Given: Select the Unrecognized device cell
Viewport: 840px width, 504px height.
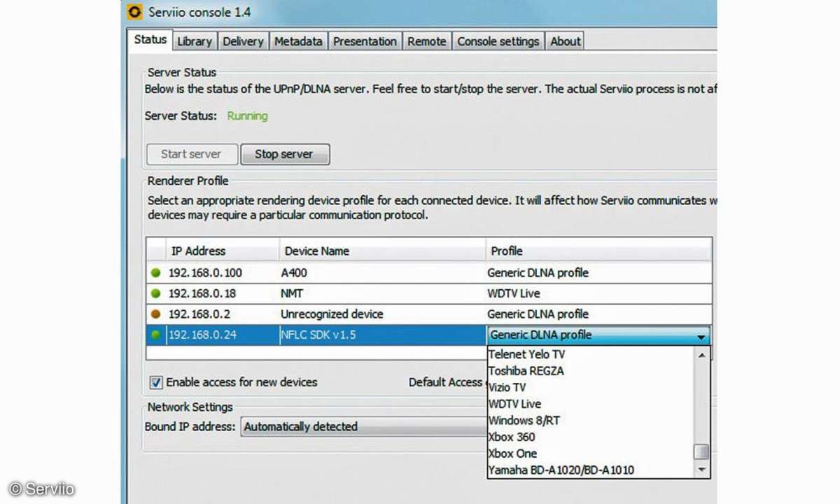Looking at the screenshot, I should [x=382, y=314].
